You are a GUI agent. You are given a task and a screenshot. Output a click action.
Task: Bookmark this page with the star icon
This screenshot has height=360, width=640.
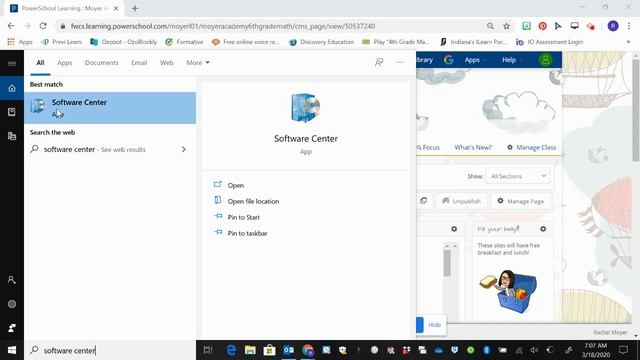506,26
